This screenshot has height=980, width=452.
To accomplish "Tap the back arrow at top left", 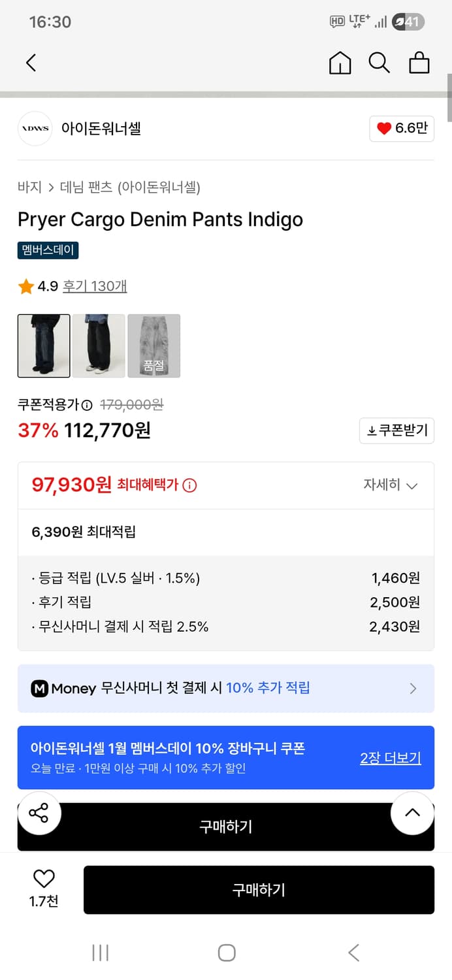I will coord(29,63).
